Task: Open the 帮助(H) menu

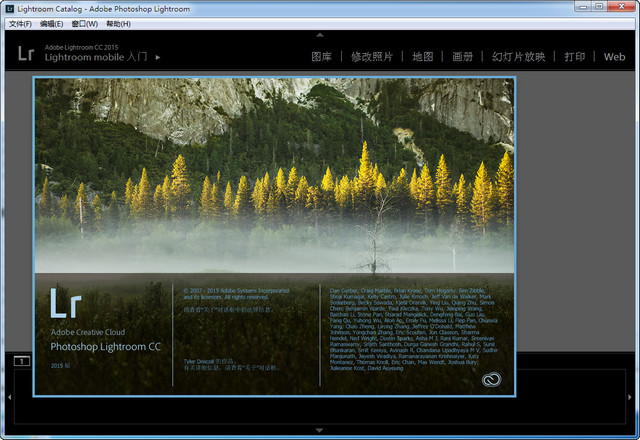Action: pos(118,23)
